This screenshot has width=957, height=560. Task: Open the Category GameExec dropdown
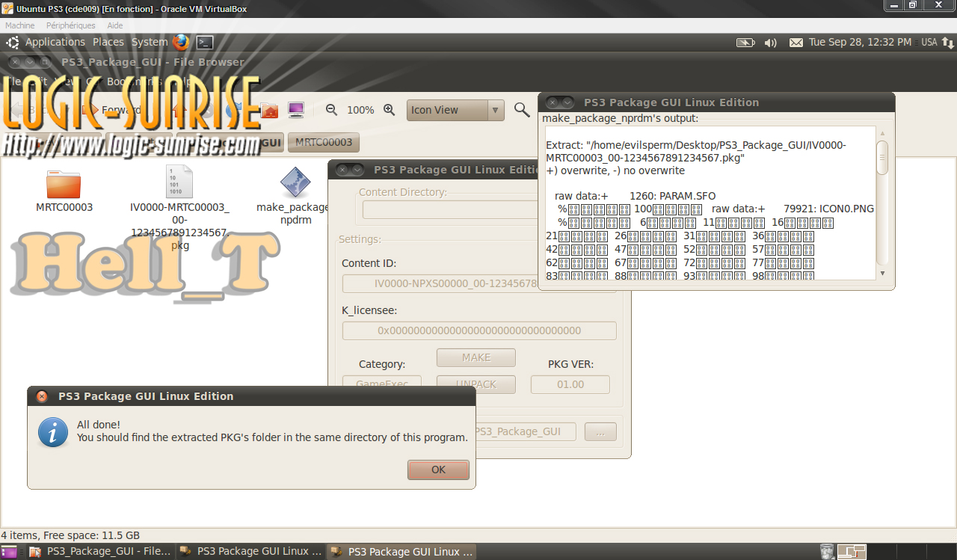pos(382,384)
